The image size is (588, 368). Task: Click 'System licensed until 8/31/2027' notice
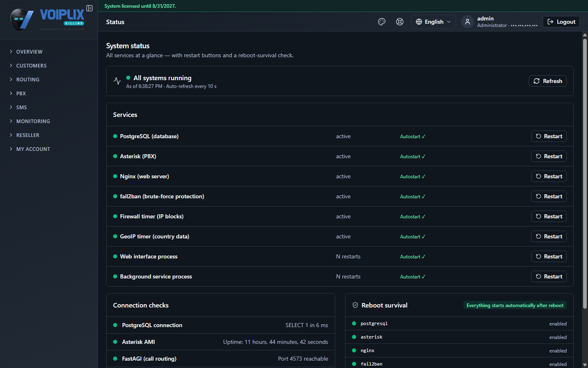pos(140,6)
